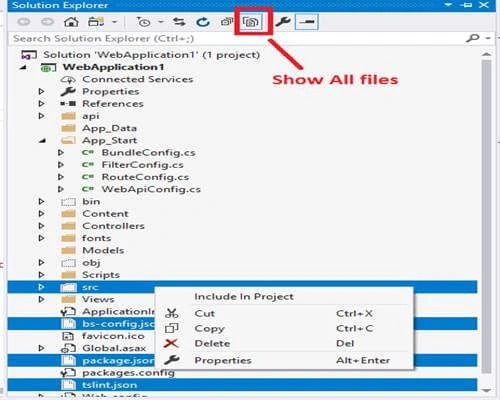Image resolution: width=500 pixels, height=400 pixels.
Task: Open Properties wrench icon in toolbar
Action: [283, 22]
